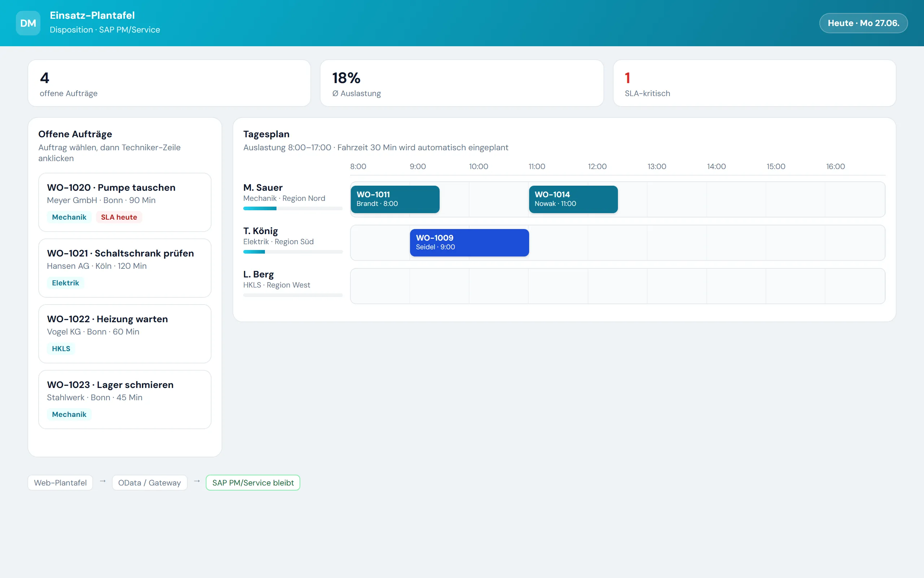The height and width of the screenshot is (578, 924).
Task: Click the Elektrik tag on WO-1021
Action: (x=65, y=283)
